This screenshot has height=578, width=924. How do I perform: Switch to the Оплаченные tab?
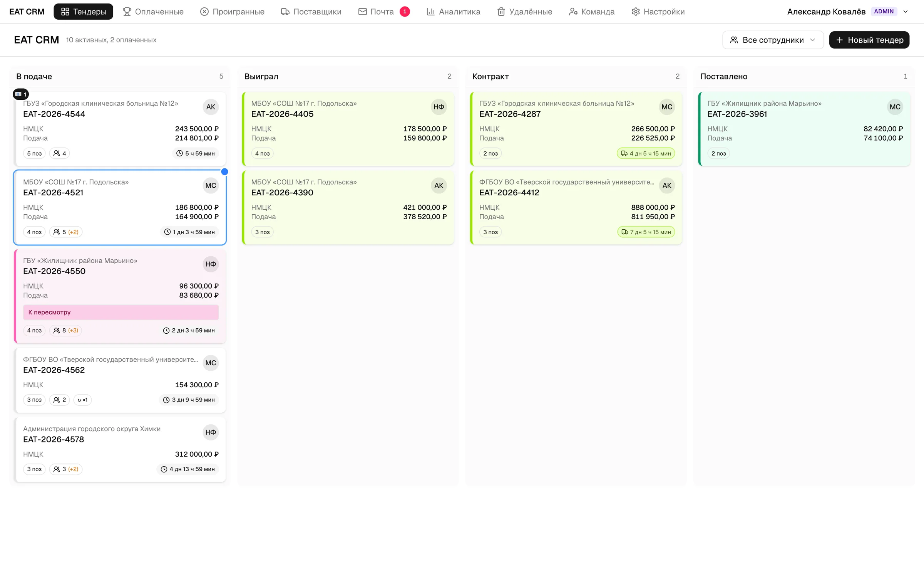(x=153, y=12)
